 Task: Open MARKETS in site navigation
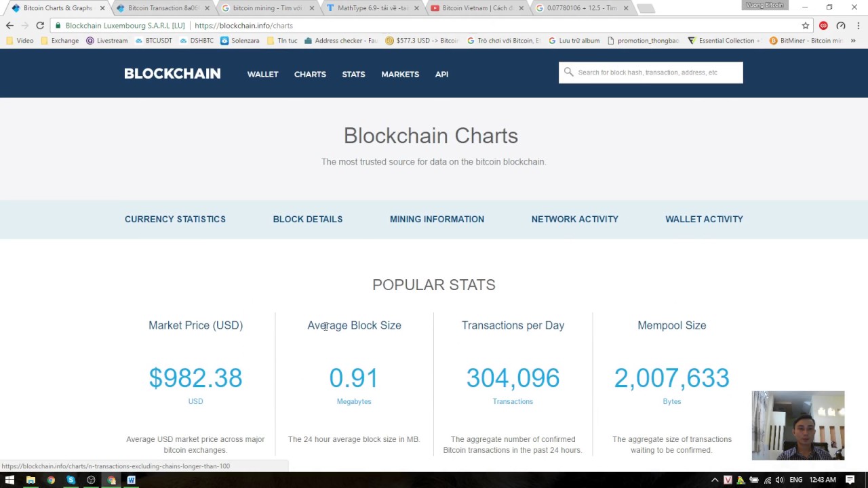(400, 74)
